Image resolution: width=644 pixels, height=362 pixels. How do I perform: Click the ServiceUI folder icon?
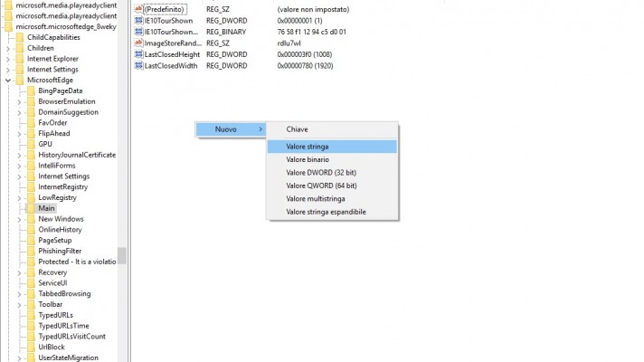tap(31, 283)
